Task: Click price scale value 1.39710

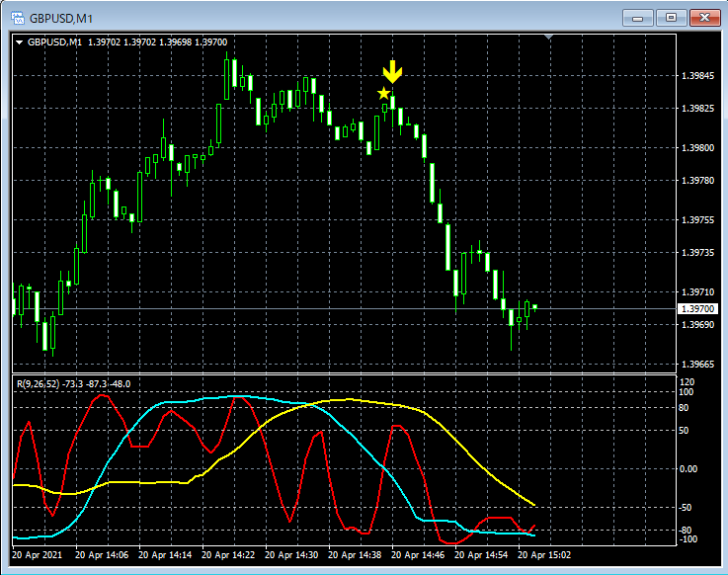Action: coord(697,292)
